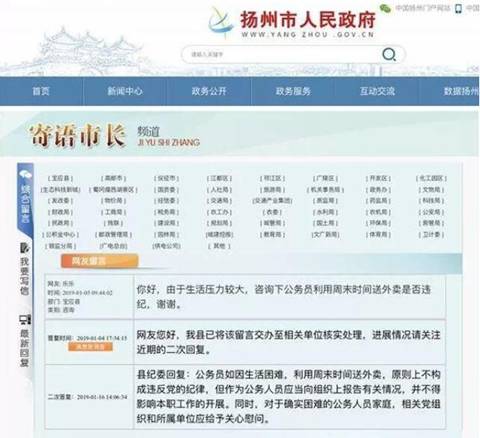Select the 机关事务局 link
The width and height of the screenshot is (480, 438).
(x=325, y=190)
